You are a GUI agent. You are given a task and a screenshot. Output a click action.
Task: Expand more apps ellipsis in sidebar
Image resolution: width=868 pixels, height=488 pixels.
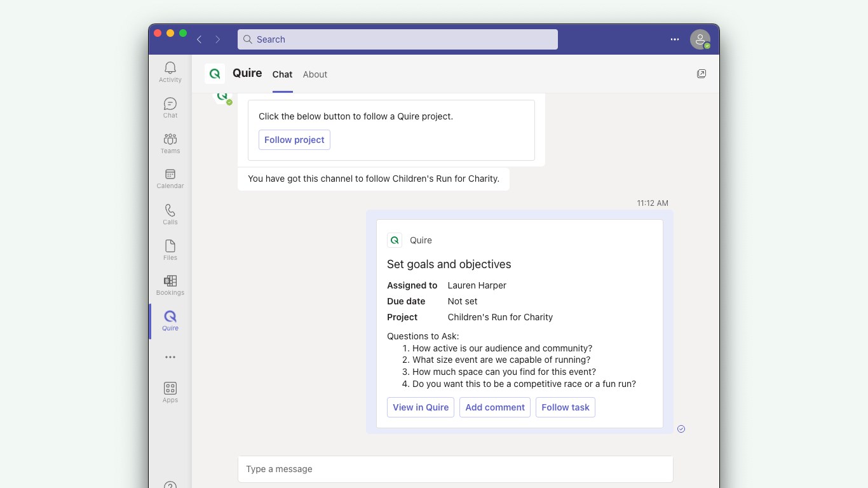170,357
